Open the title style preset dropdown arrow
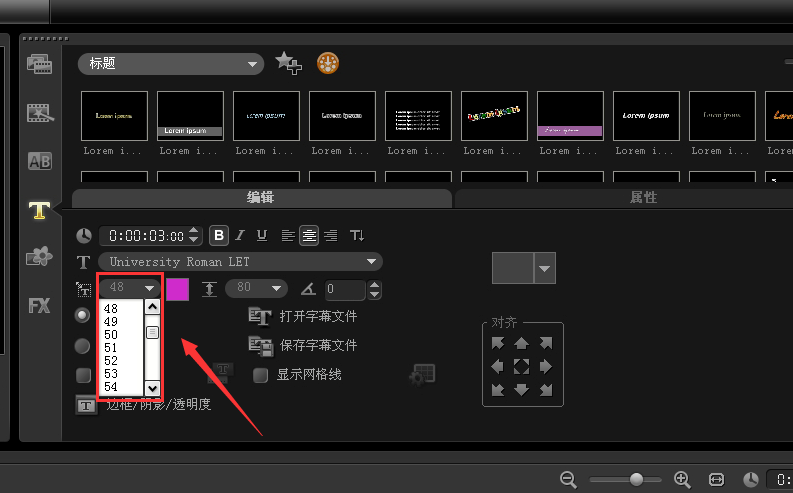The height and width of the screenshot is (493, 793). click(x=545, y=268)
